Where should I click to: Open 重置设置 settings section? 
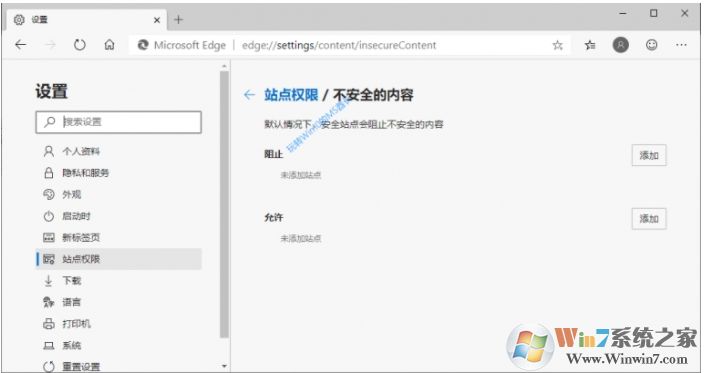(x=119, y=366)
